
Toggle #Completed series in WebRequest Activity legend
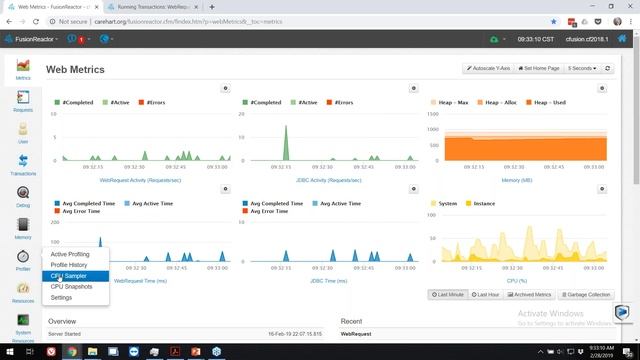[74, 102]
